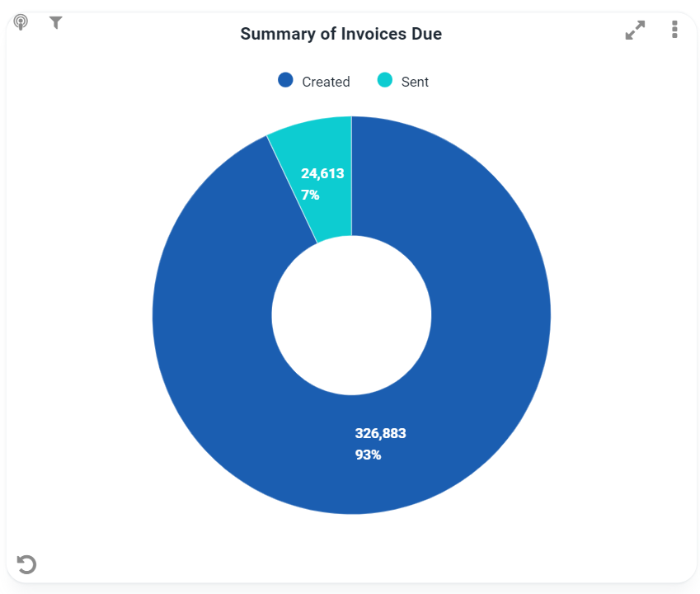Screen dimensions: 700x594
Task: Click the refresh arrow icon
Action: point(26,564)
